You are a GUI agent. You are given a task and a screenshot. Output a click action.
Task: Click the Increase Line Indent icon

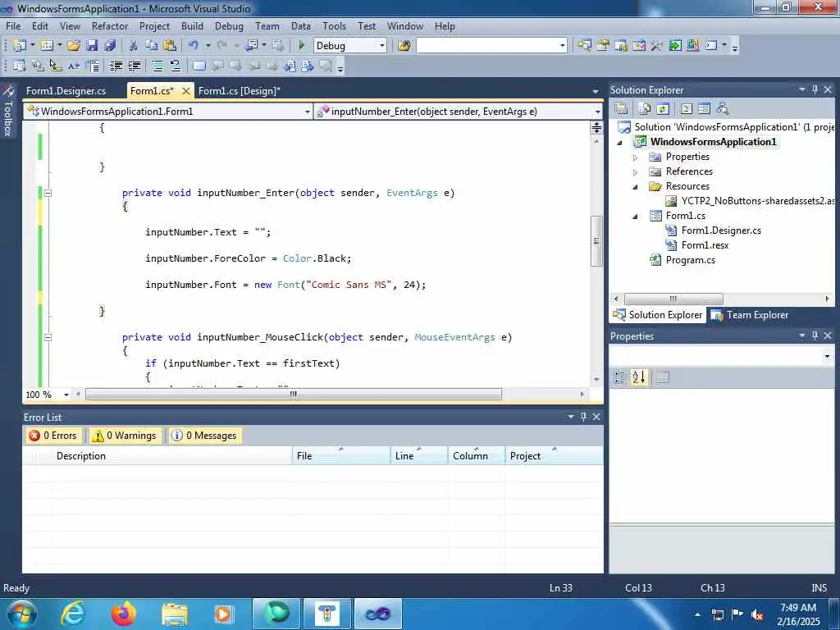point(134,66)
